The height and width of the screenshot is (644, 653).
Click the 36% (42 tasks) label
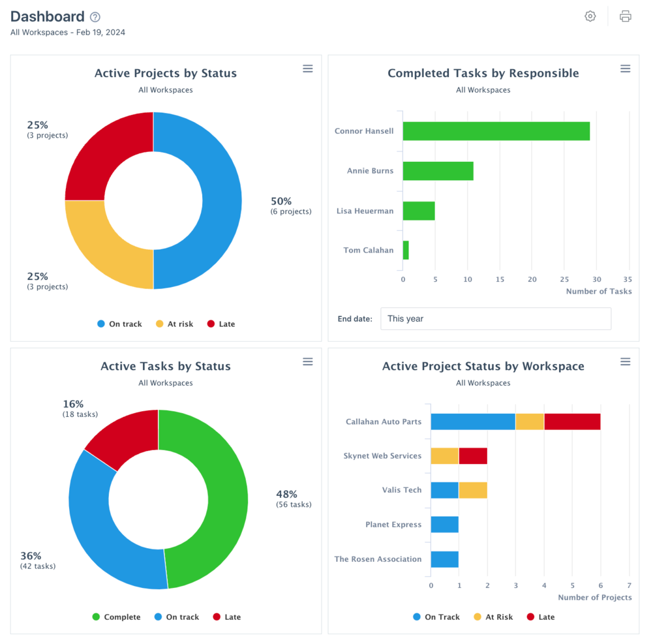coord(37,560)
